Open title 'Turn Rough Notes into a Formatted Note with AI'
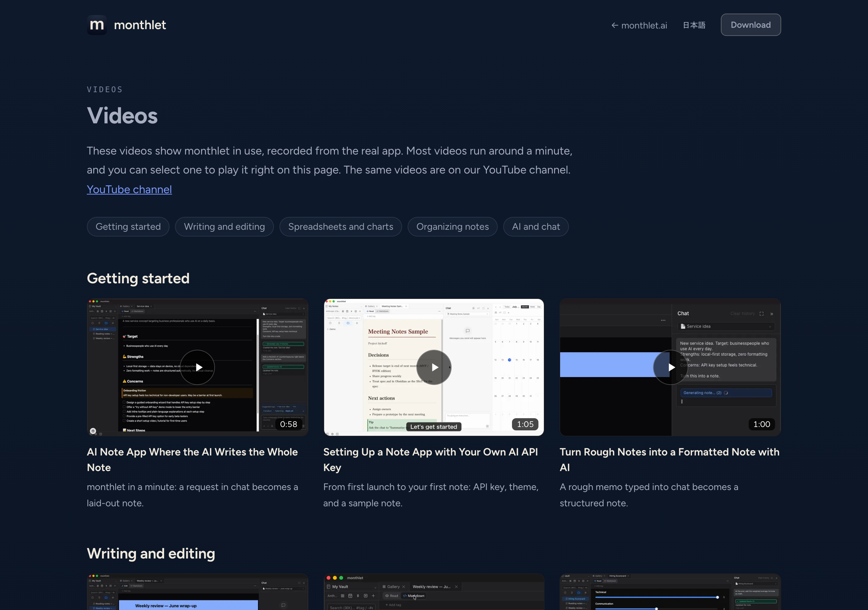Image resolution: width=868 pixels, height=610 pixels. tap(670, 460)
